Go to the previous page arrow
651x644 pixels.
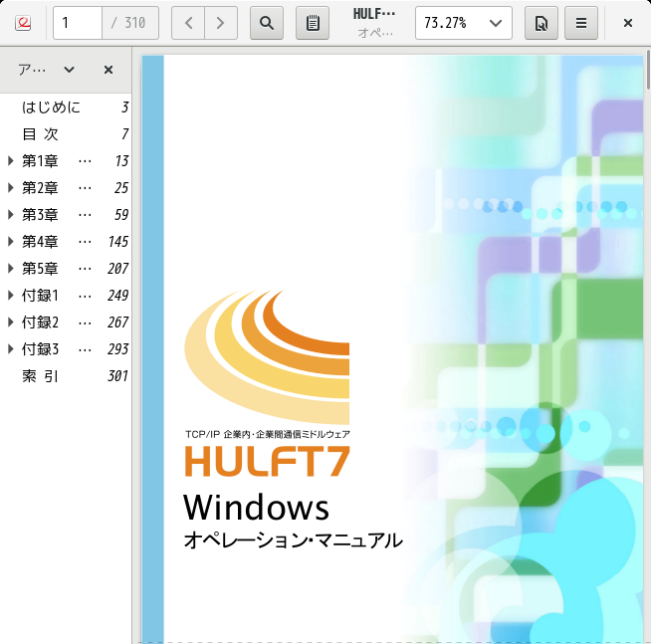(188, 23)
